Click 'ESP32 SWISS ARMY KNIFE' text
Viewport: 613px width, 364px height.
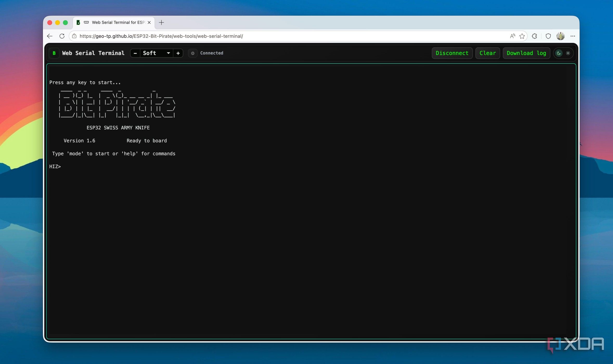(118, 128)
